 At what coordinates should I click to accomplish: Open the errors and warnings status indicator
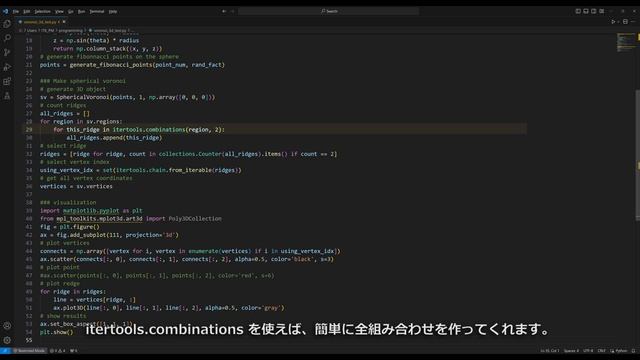pos(58,351)
